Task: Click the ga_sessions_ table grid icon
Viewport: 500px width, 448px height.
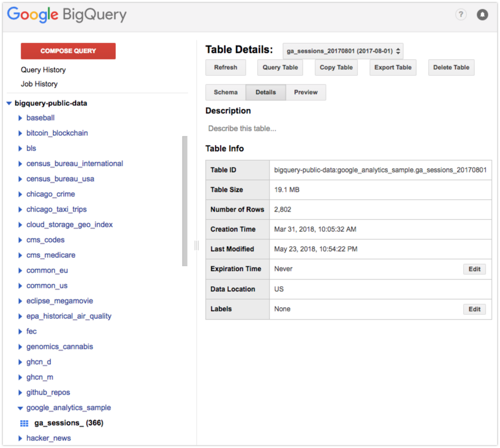Action: (24, 423)
